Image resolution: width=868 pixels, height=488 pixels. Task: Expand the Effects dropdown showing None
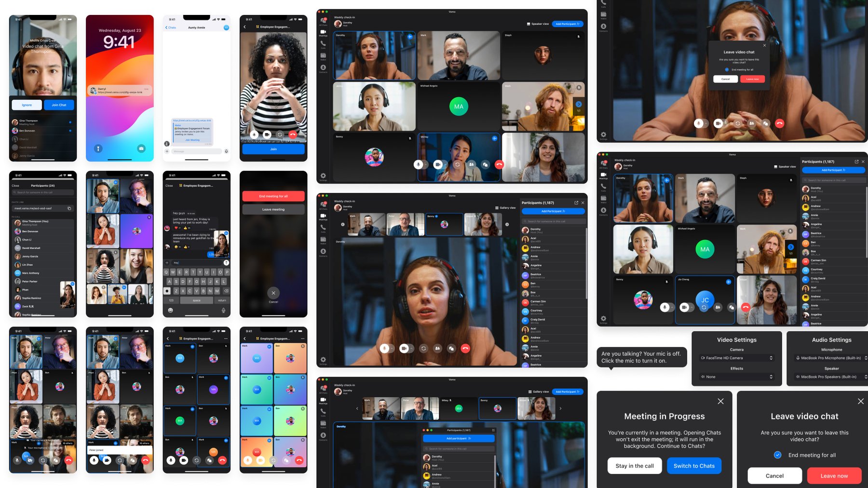click(736, 377)
